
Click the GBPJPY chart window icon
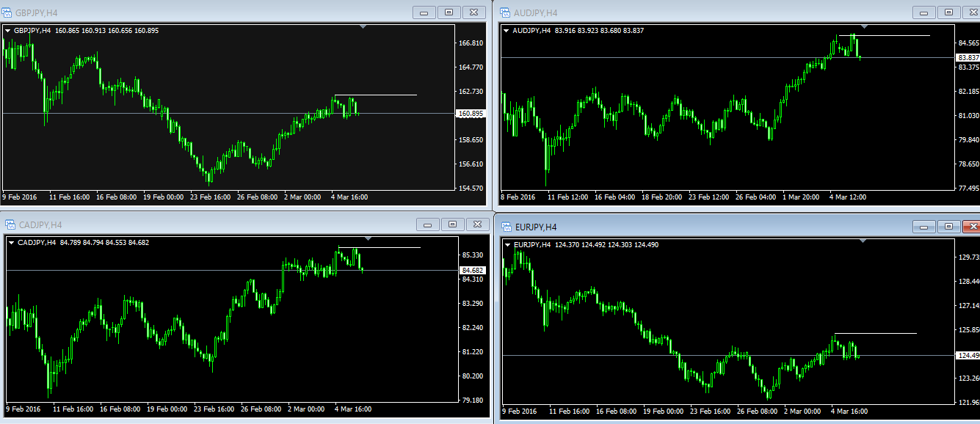8,12
